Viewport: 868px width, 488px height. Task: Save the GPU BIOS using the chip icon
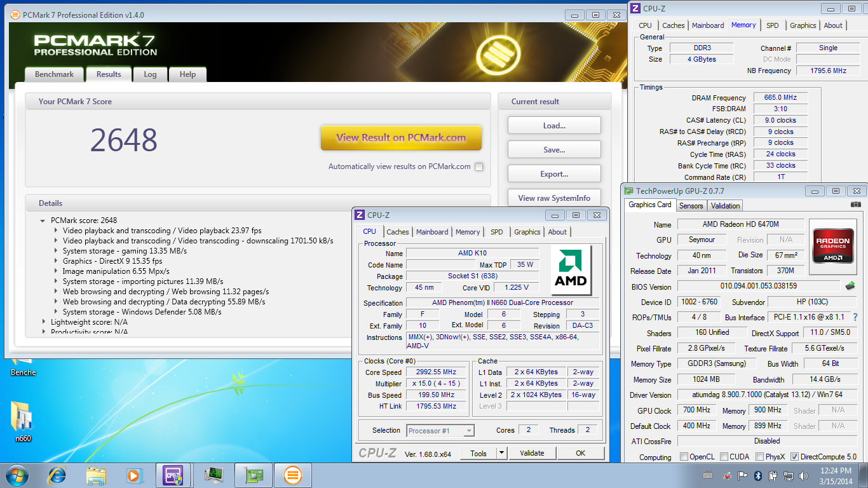pyautogui.click(x=850, y=286)
